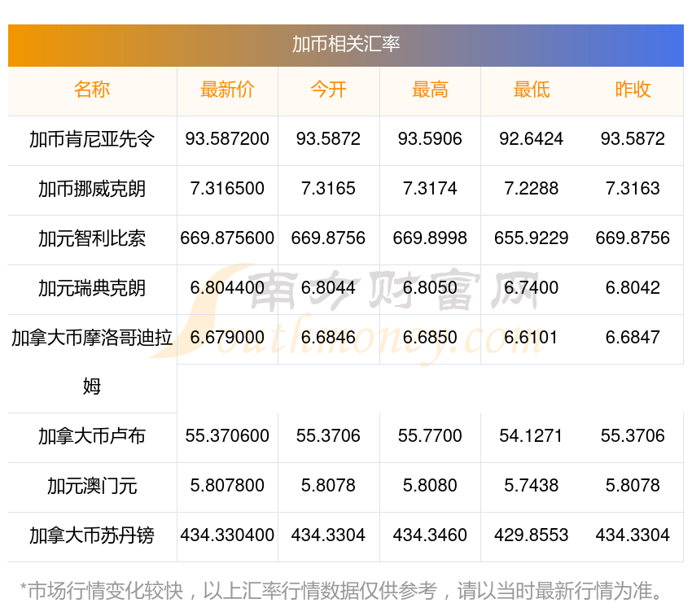The width and height of the screenshot is (692, 616).
Task: Click the latest price value 93.587200
Action: pos(227,139)
